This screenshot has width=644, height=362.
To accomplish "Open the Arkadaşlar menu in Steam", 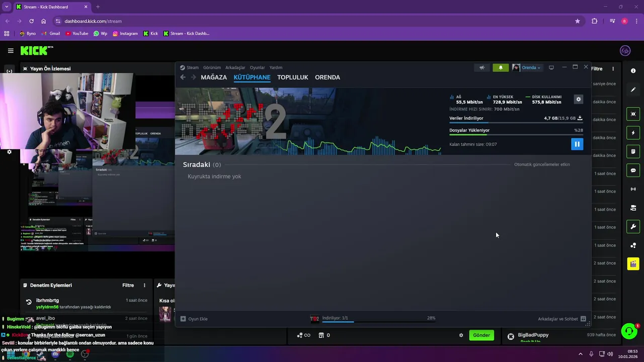I will [235, 67].
